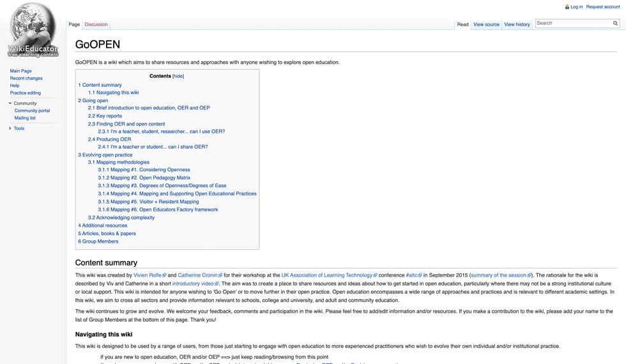626x364 pixels.
Task: Jump to 3.1.3 Degrees of Openness/Degrees of Ease
Action: click(x=162, y=186)
